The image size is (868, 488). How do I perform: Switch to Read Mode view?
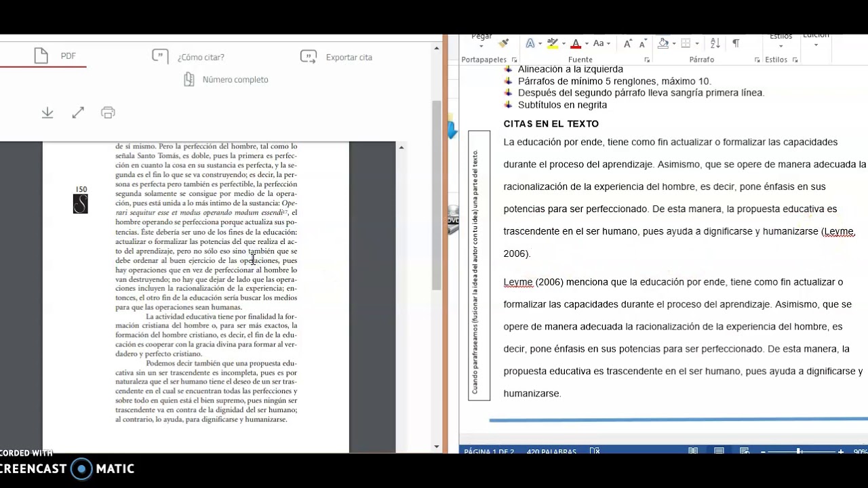point(693,451)
